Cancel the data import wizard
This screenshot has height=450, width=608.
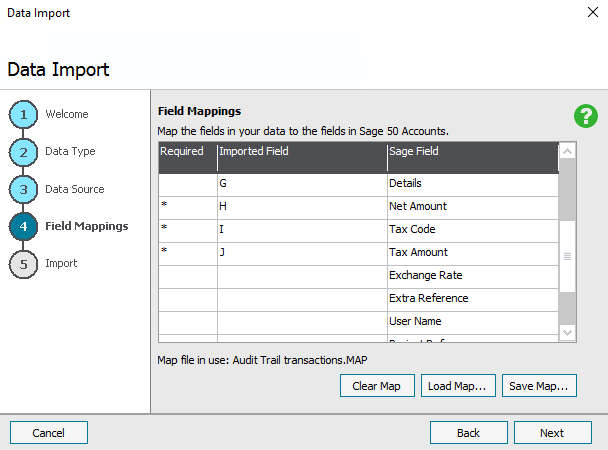click(x=49, y=433)
